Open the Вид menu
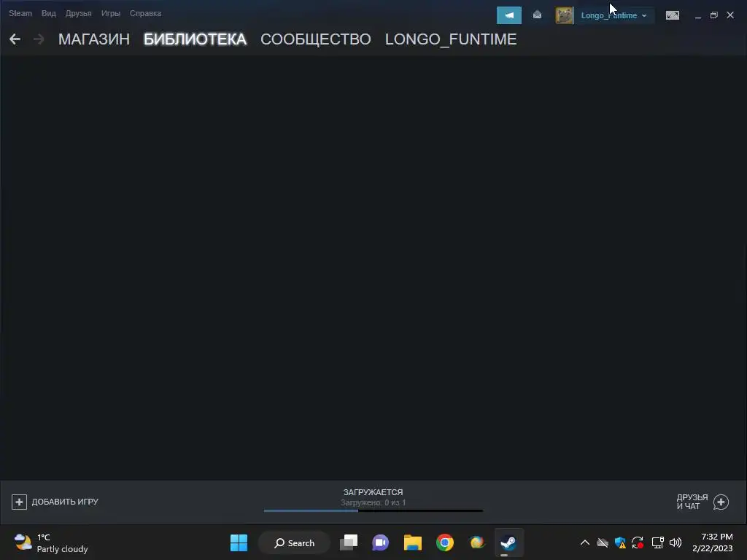747x560 pixels. (x=49, y=13)
